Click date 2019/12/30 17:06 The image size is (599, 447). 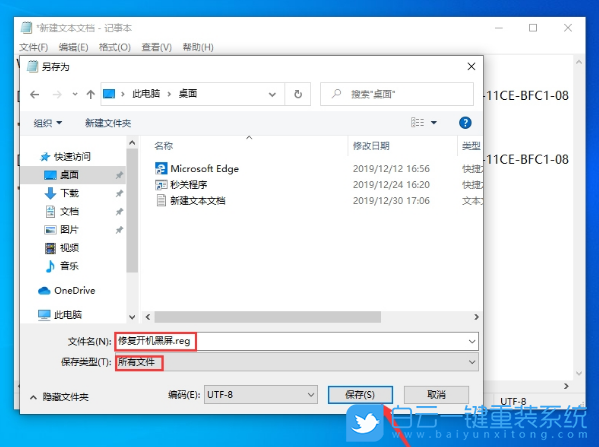pos(391,201)
